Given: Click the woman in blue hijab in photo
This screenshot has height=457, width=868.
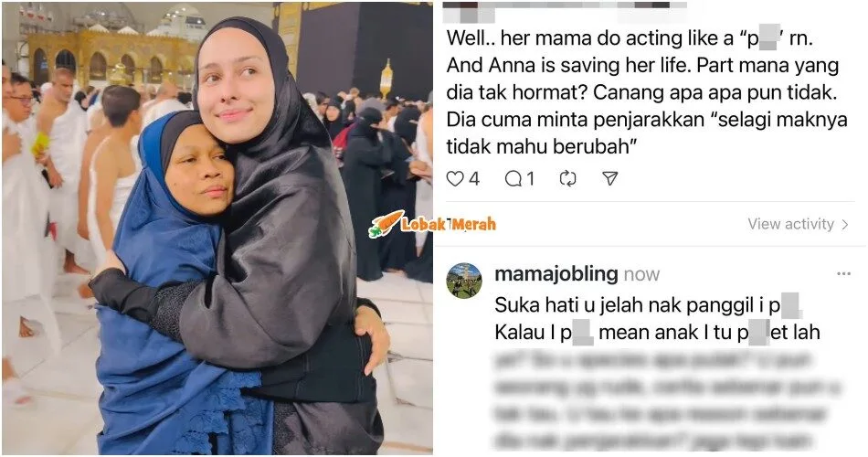Looking at the screenshot, I should tap(177, 282).
